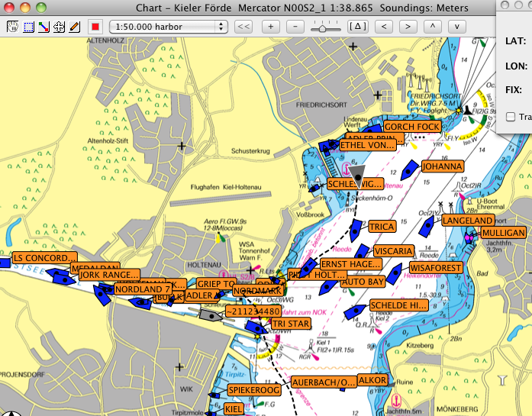Click the << previous chart button

point(243,27)
